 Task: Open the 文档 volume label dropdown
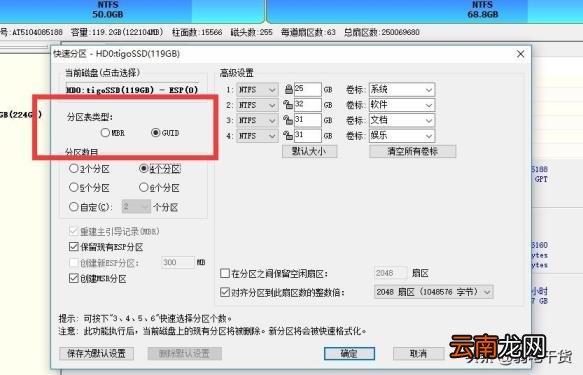coord(402,120)
